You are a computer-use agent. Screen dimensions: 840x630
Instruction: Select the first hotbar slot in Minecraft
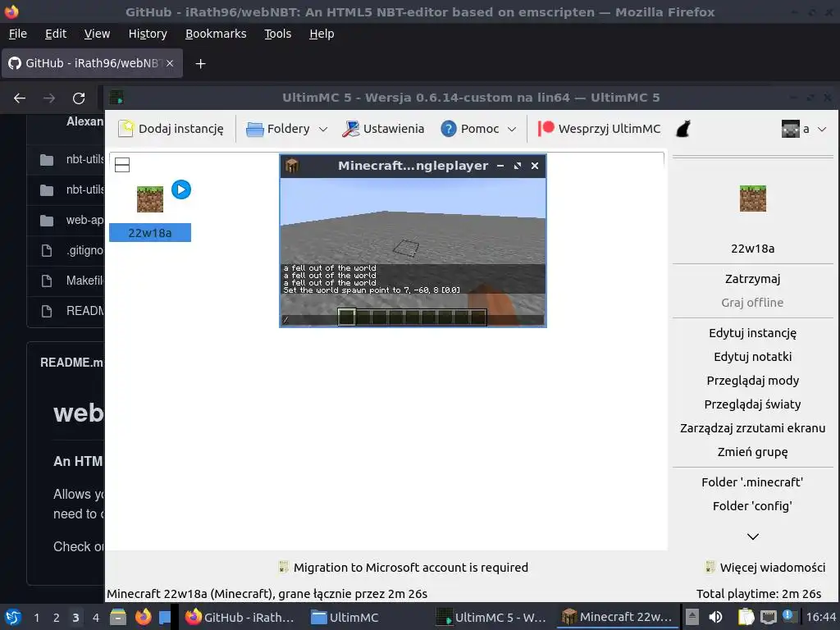coord(347,317)
